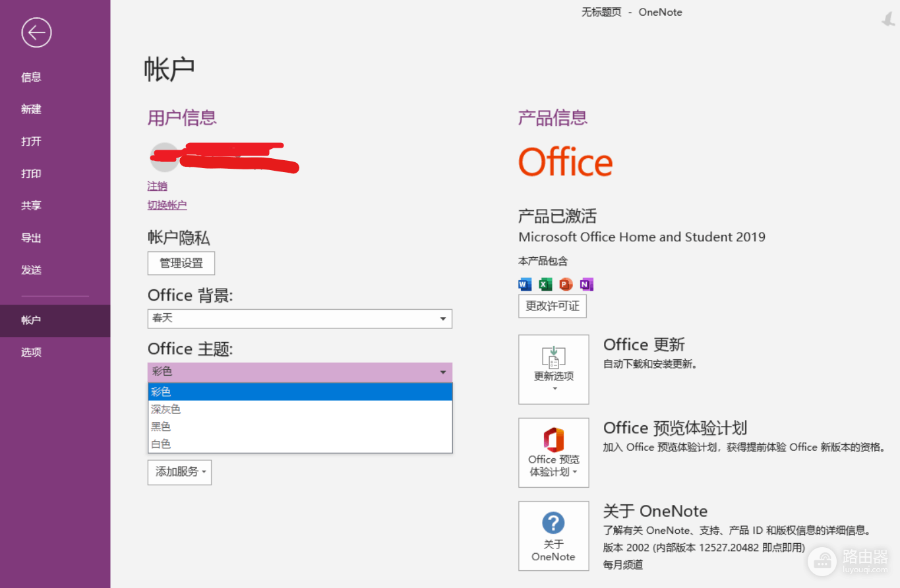
Task: Open the 更新选项 update options button
Action: click(x=554, y=369)
